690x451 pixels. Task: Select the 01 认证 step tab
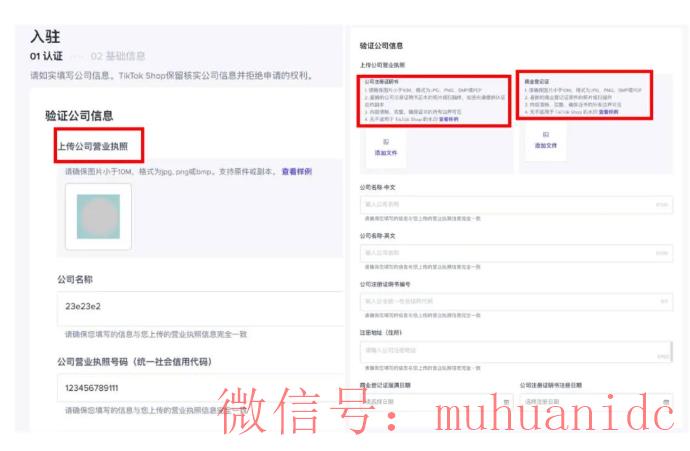pos(46,56)
